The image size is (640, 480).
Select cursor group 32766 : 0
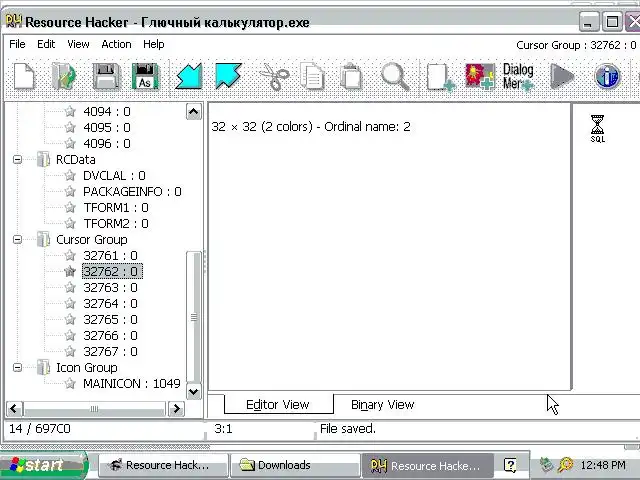[x=110, y=335]
